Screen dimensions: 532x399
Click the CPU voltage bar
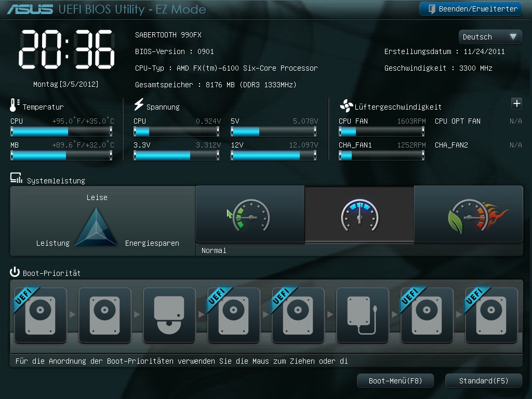(176, 131)
